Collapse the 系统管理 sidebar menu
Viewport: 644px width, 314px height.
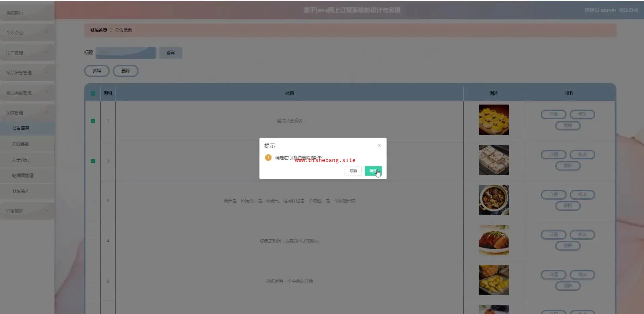coord(27,113)
